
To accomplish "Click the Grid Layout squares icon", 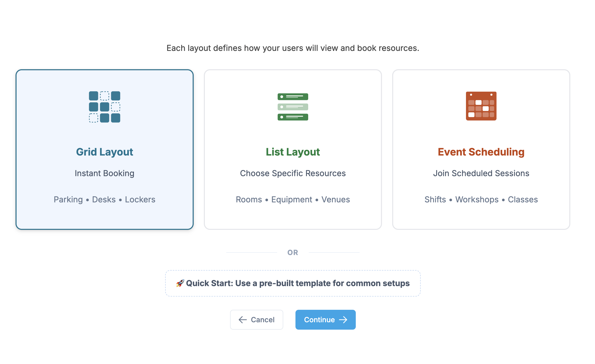I will [x=104, y=107].
